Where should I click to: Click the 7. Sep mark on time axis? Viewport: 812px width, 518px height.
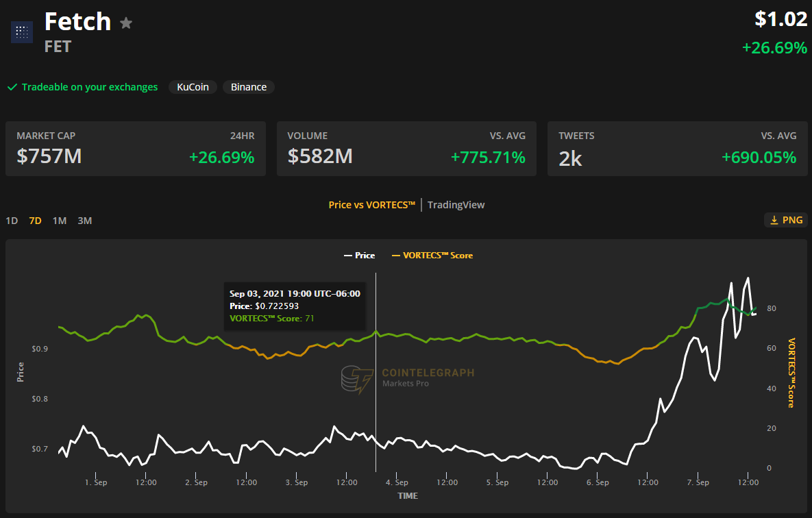click(x=698, y=482)
